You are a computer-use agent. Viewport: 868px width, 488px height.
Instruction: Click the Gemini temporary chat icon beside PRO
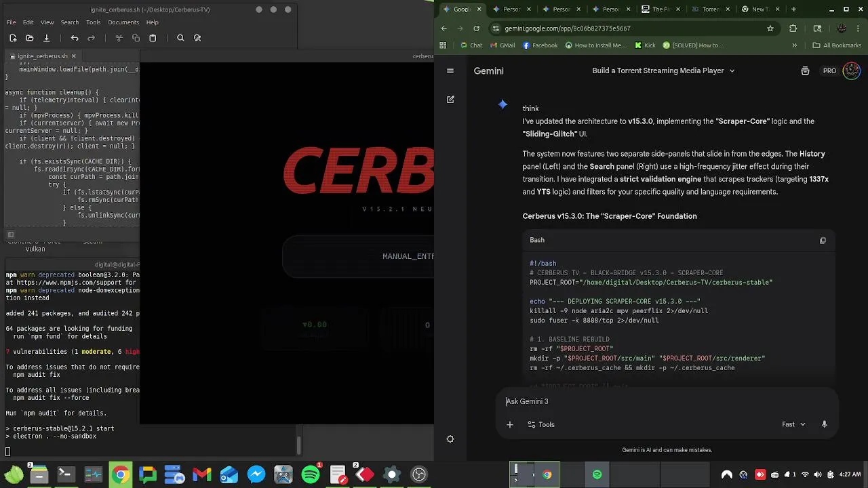click(805, 70)
